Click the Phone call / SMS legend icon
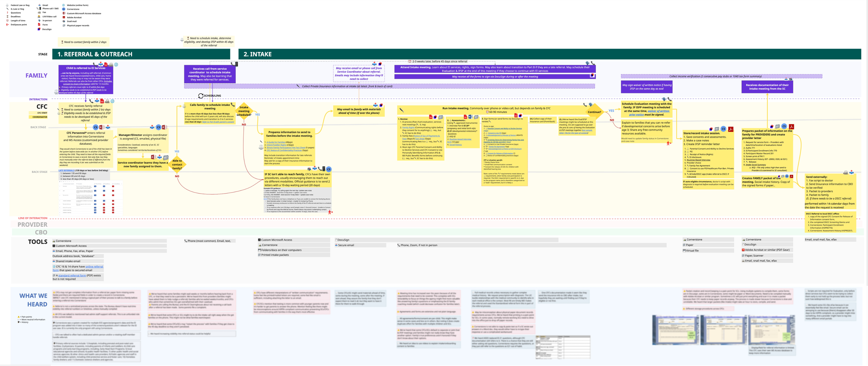The width and height of the screenshot is (868, 366). point(39,8)
